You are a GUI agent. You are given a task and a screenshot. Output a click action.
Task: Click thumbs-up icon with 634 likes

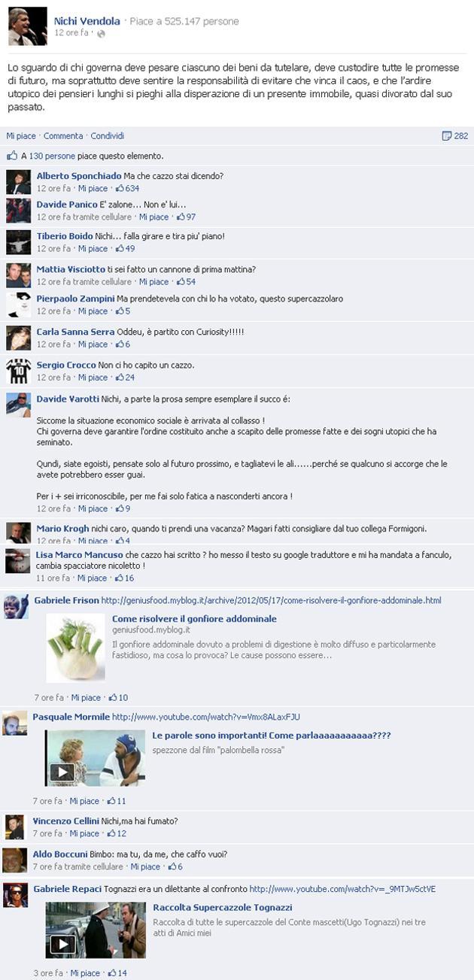point(120,189)
